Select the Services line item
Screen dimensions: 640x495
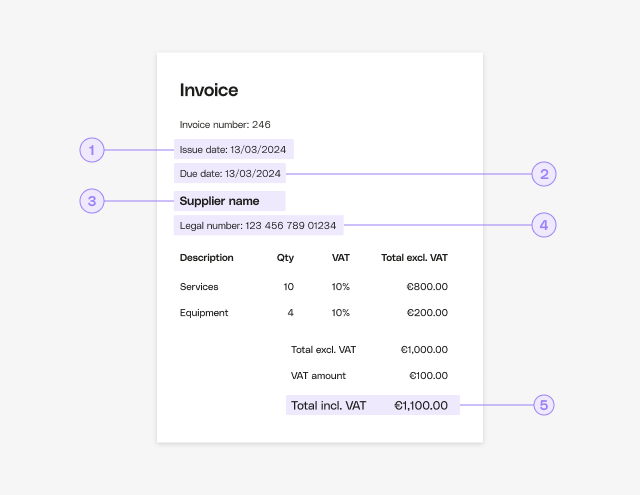[x=199, y=287]
